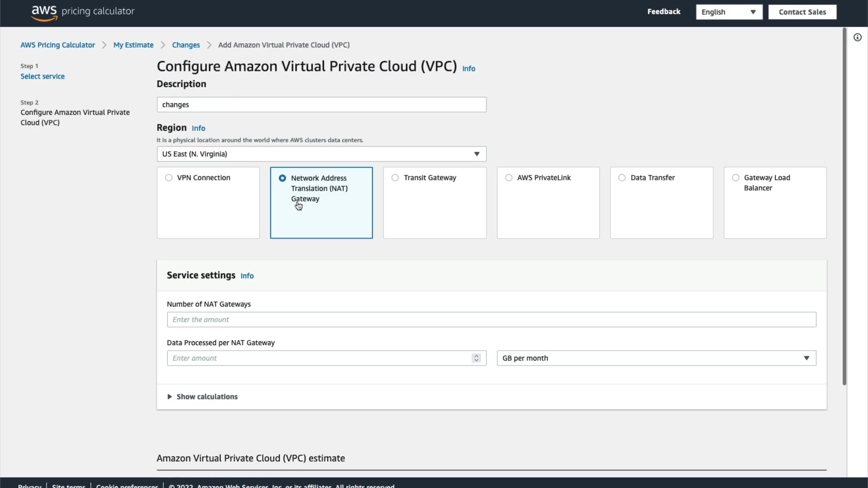Open the GB per month unit dropdown
Image resolution: width=868 pixels, height=488 pixels.
pyautogui.click(x=656, y=358)
